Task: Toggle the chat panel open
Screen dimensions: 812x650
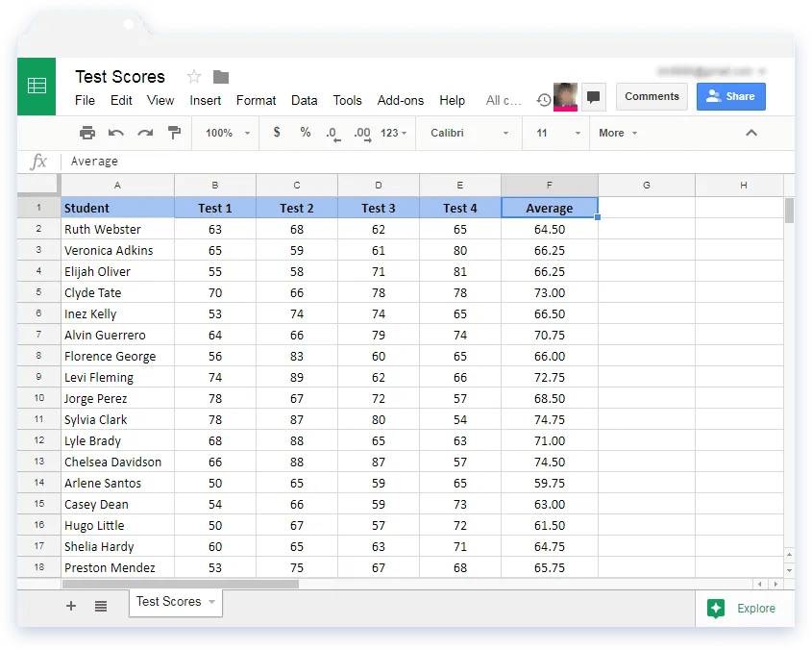Action: (594, 97)
